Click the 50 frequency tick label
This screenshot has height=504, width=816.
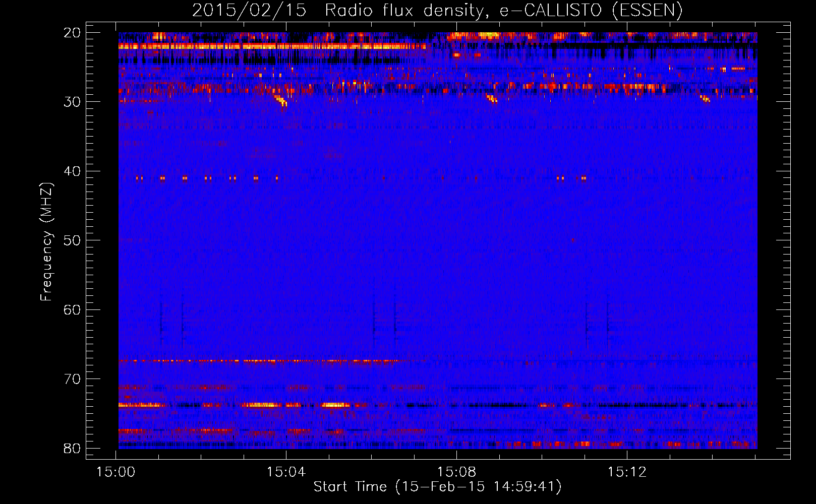click(72, 240)
